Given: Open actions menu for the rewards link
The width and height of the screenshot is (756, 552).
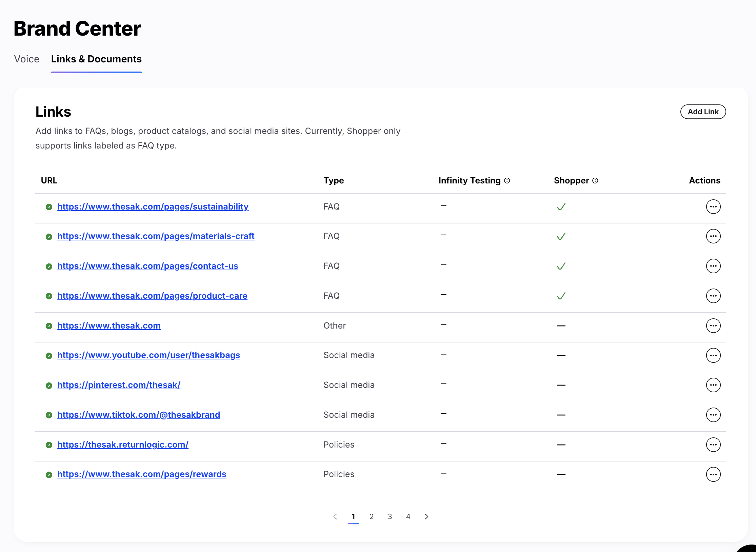Looking at the screenshot, I should 713,474.
